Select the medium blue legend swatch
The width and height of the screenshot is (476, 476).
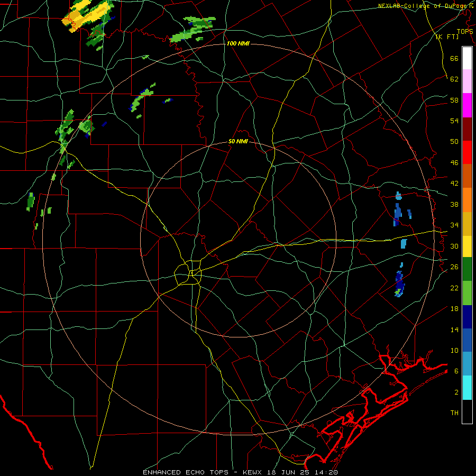[467, 340]
